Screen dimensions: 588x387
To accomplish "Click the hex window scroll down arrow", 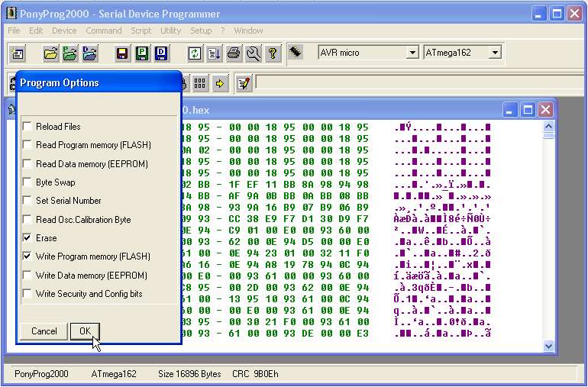I will (548, 346).
